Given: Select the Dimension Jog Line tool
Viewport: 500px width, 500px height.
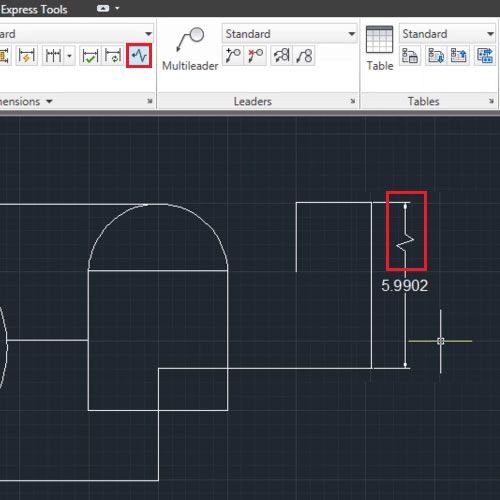Looking at the screenshot, I should (x=139, y=55).
